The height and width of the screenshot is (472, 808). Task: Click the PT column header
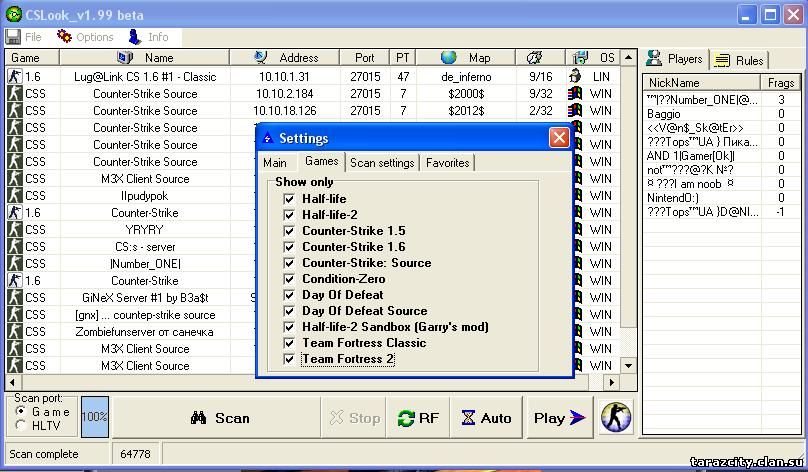point(402,58)
